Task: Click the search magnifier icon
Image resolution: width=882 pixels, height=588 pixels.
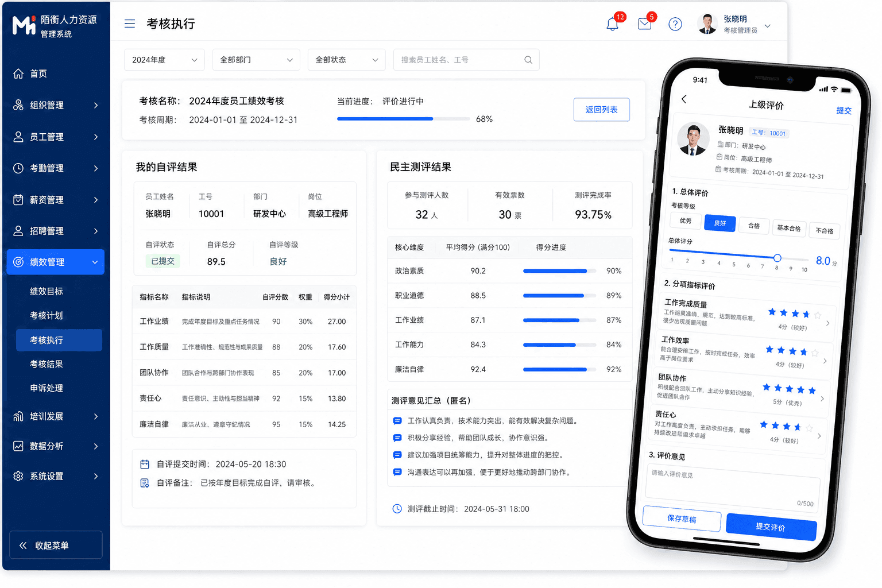Action: click(528, 60)
